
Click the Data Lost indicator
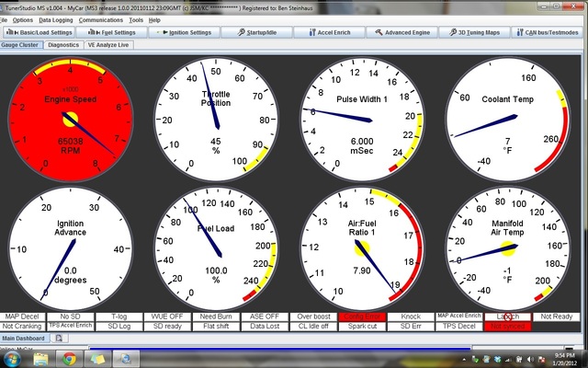(265, 327)
